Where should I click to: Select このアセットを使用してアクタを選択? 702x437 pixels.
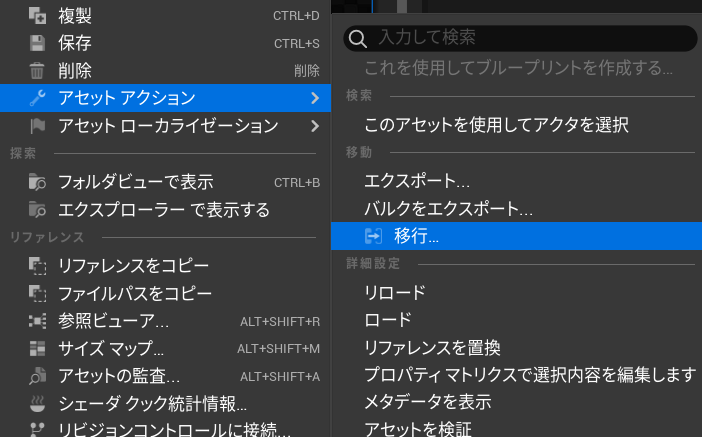517,125
